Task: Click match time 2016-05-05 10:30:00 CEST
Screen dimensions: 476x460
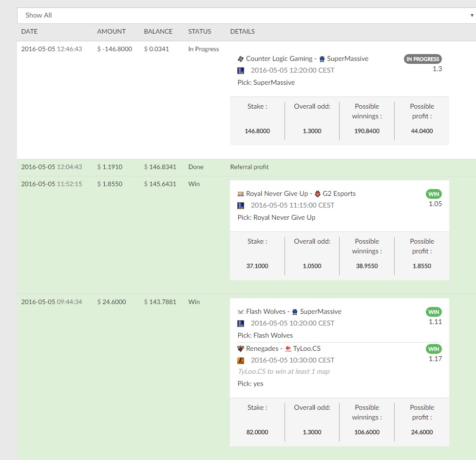Action: coord(292,361)
